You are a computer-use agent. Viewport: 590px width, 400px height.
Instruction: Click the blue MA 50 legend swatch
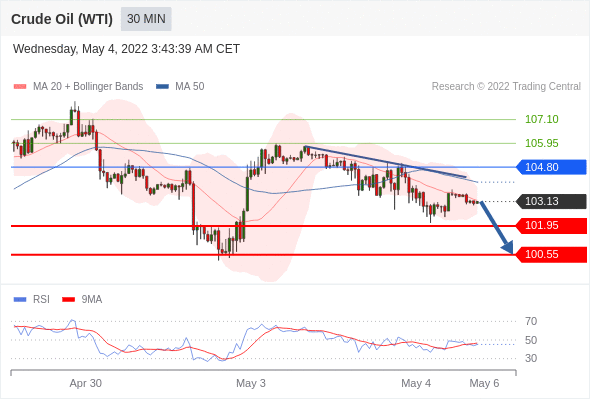pyautogui.click(x=162, y=87)
